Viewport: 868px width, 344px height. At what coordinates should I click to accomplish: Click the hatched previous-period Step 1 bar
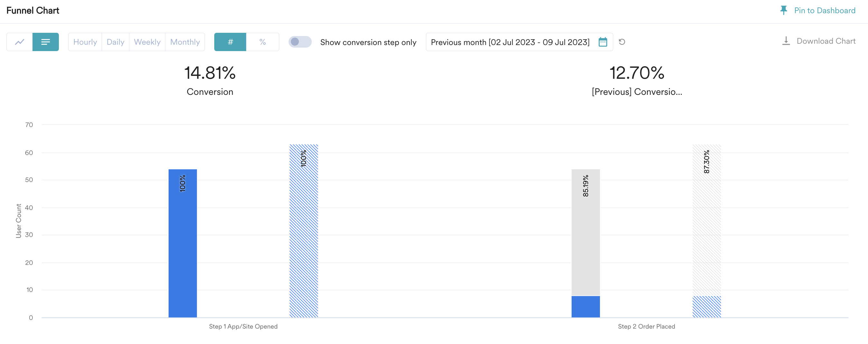pos(304,231)
